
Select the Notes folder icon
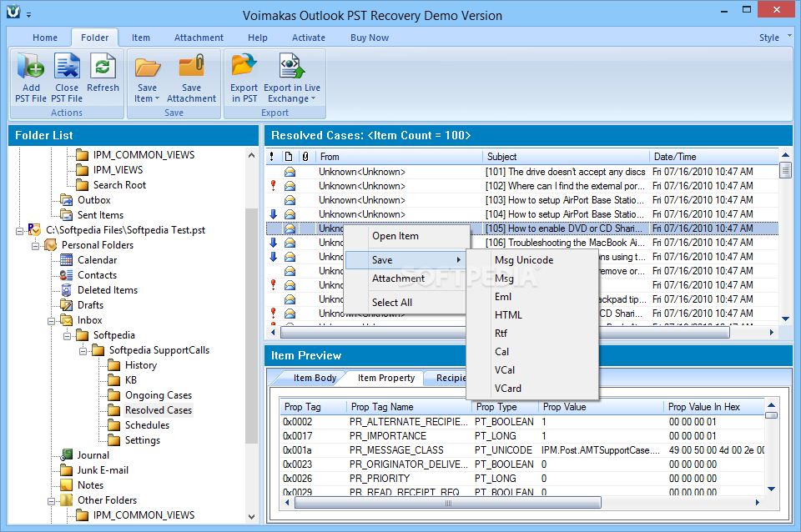tap(67, 485)
